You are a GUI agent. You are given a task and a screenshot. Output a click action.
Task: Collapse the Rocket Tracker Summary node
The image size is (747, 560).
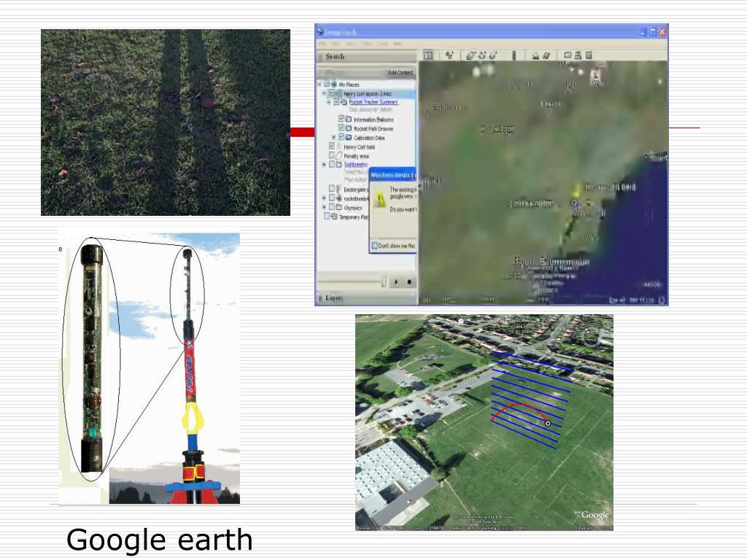(329, 102)
